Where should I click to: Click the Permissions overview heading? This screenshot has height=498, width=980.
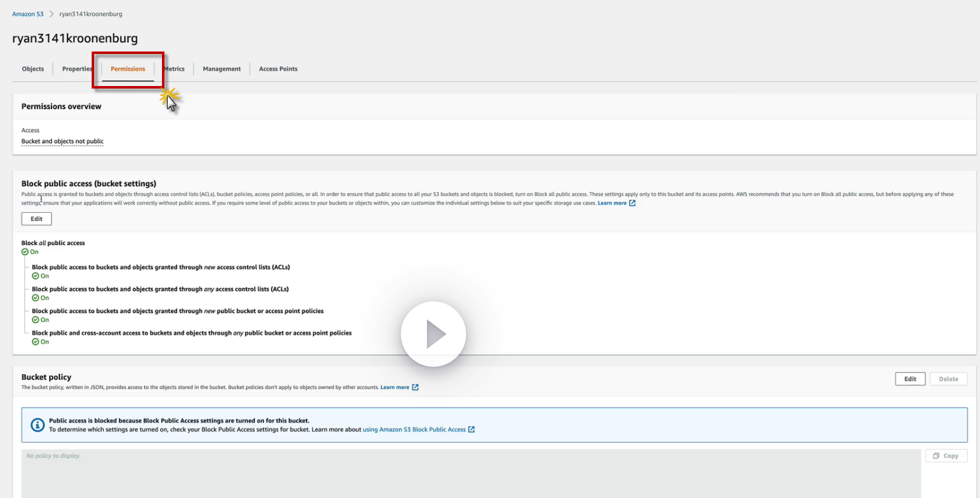(x=62, y=107)
